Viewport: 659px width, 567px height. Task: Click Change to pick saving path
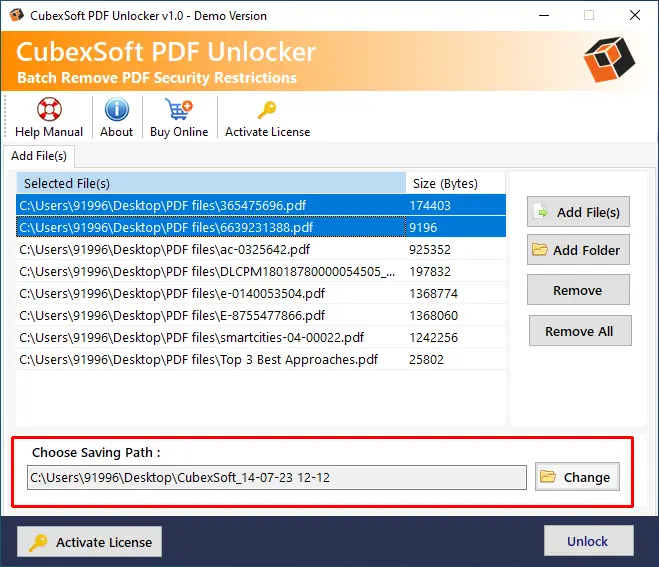(x=577, y=477)
